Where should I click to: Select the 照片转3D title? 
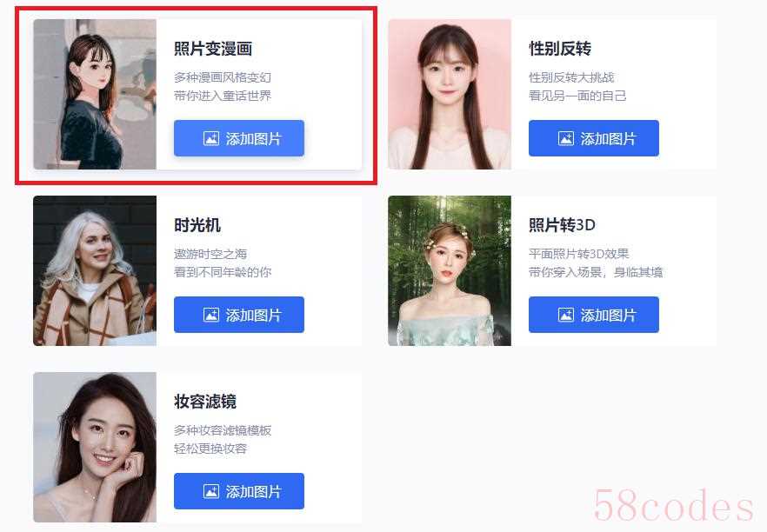point(562,225)
